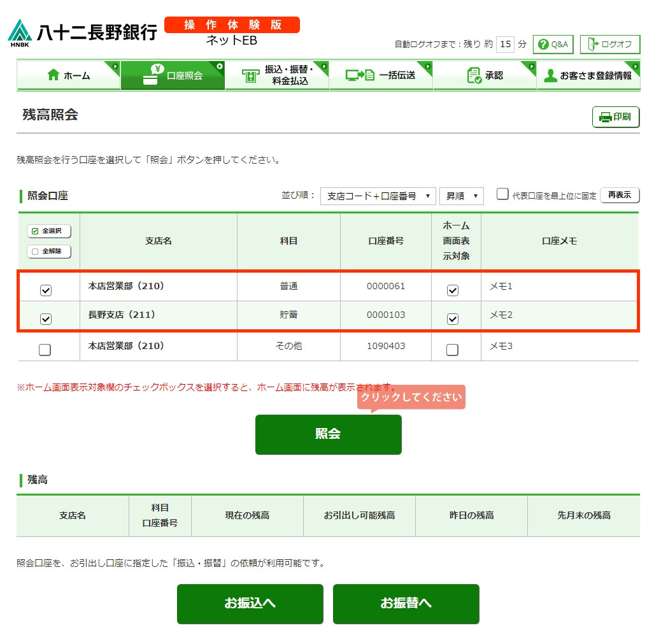
Task: Click the 承認 document check icon
Action: point(474,75)
